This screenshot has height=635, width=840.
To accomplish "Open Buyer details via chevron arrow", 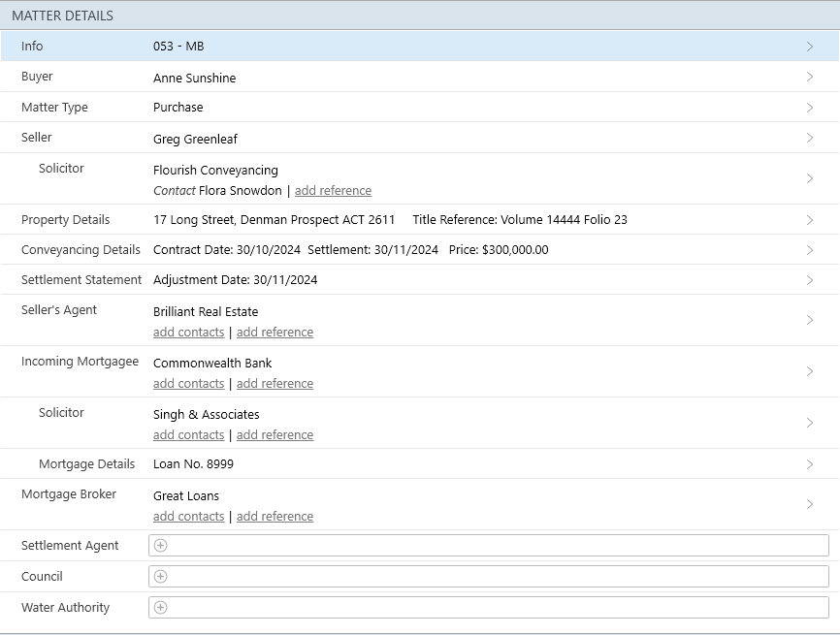I will 810,78.
